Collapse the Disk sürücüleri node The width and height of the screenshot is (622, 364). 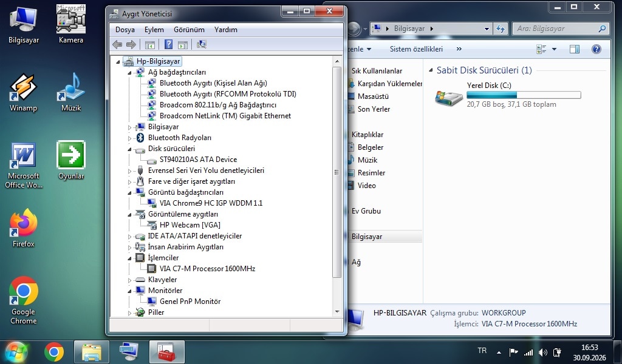click(x=130, y=149)
